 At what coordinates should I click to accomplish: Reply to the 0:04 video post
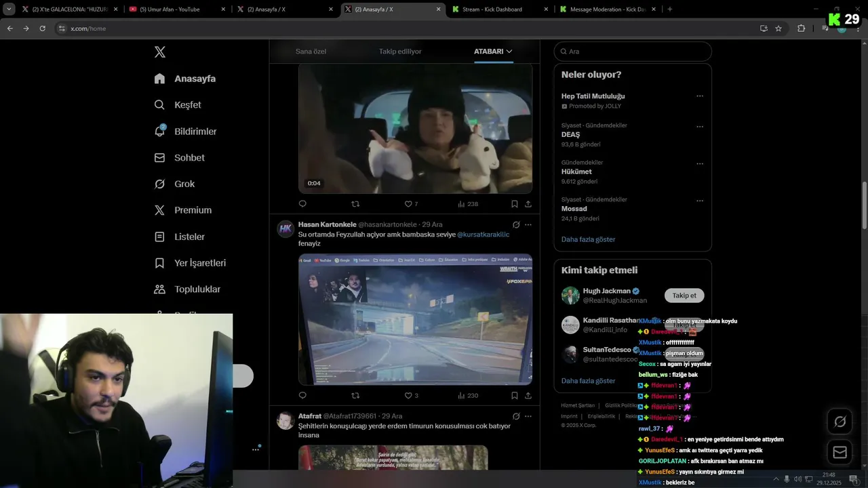pyautogui.click(x=302, y=204)
